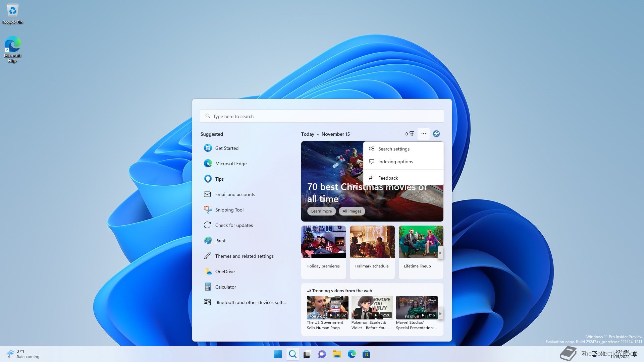Launch Snipping Tool icon
Screen dimensions: 644x362
point(208,210)
